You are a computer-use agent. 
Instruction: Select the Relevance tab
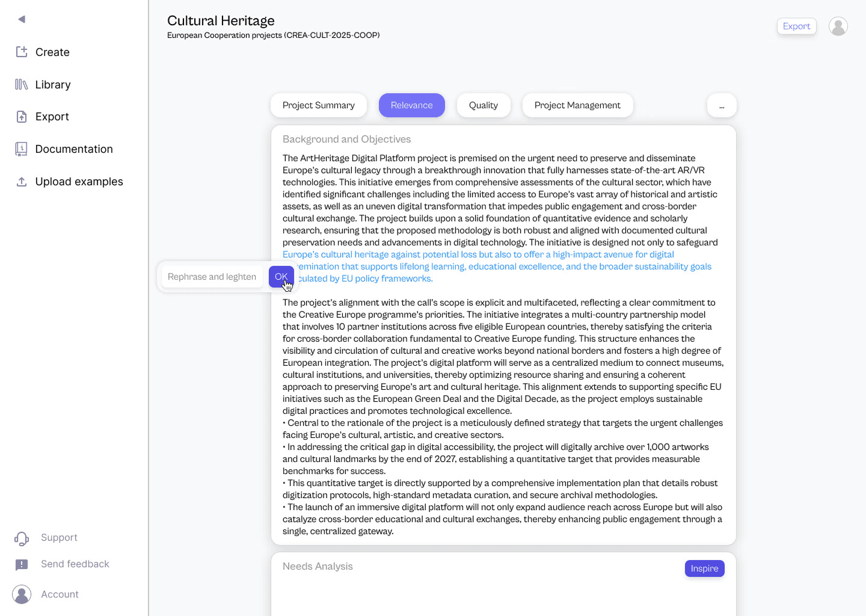[411, 105]
